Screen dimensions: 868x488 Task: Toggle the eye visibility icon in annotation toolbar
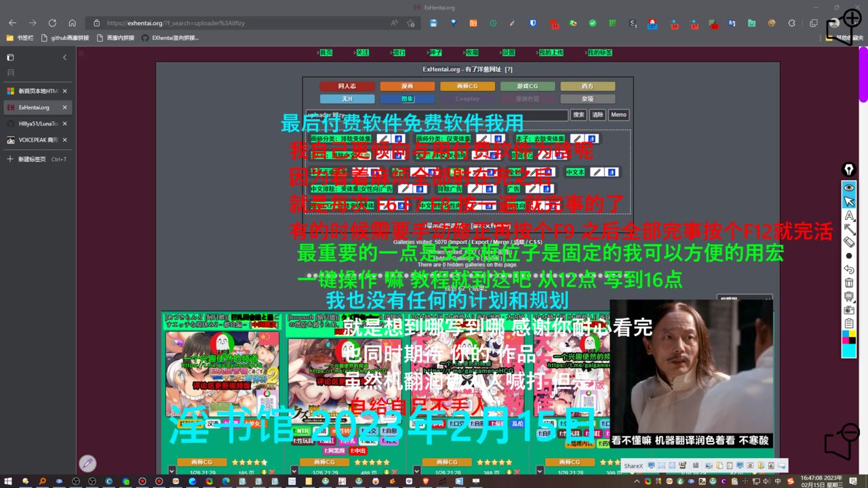(849, 188)
